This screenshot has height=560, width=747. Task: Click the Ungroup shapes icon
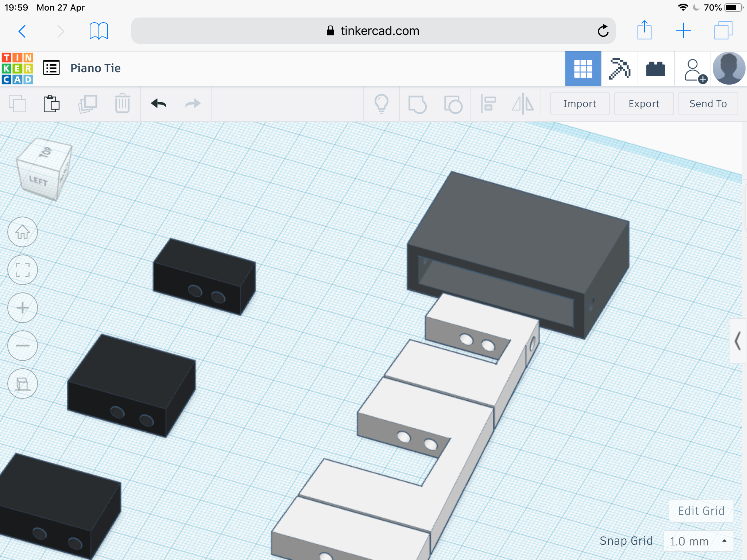[x=453, y=104]
